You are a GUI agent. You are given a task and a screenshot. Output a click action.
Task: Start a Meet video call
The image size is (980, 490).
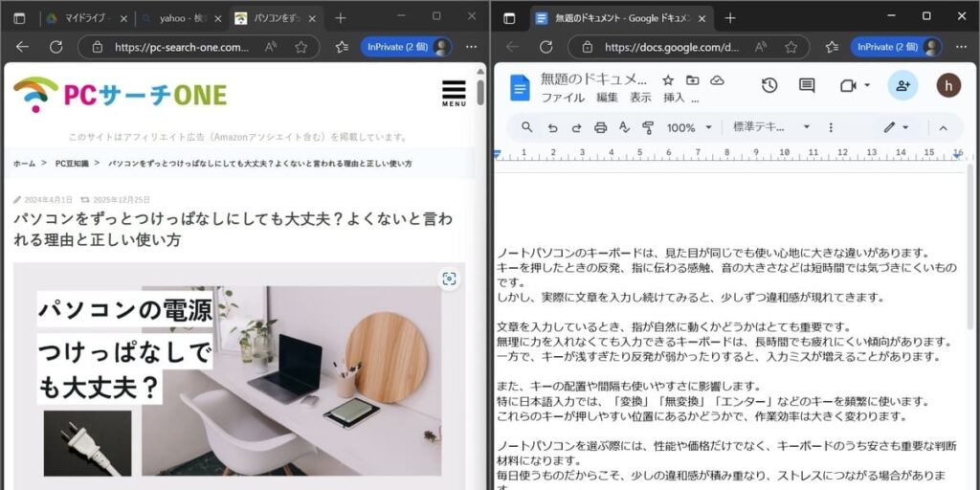tap(848, 85)
